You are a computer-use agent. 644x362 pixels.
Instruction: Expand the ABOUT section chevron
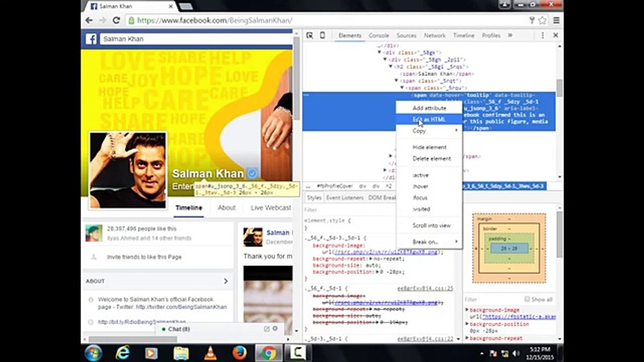click(x=225, y=281)
